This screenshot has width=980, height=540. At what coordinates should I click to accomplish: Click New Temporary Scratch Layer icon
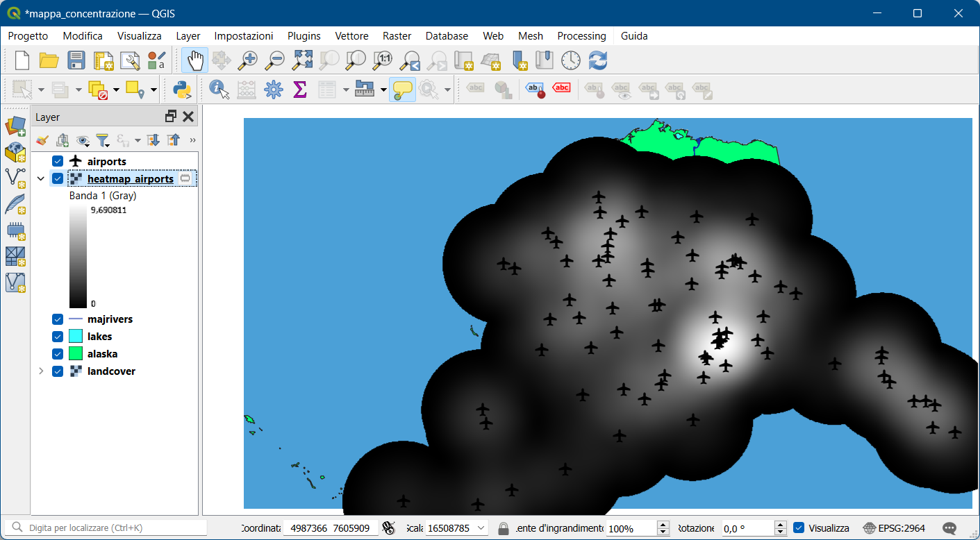point(15,230)
